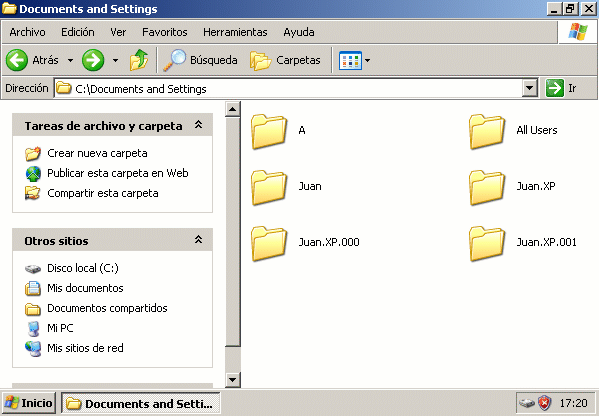
Task: Click the 17:20 clock in tray
Action: point(573,403)
